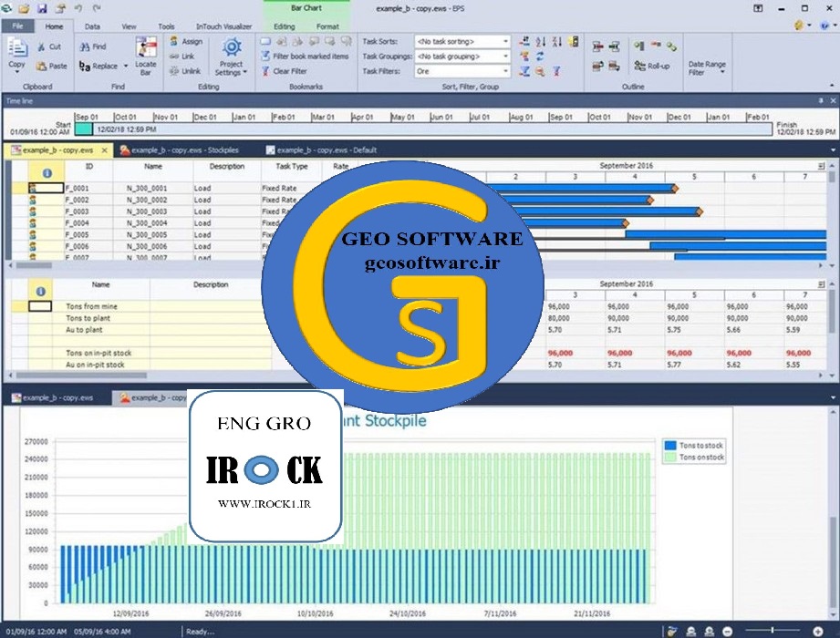Expand the Task Groupings combo box
This screenshot has height=638, width=840.
[x=505, y=57]
